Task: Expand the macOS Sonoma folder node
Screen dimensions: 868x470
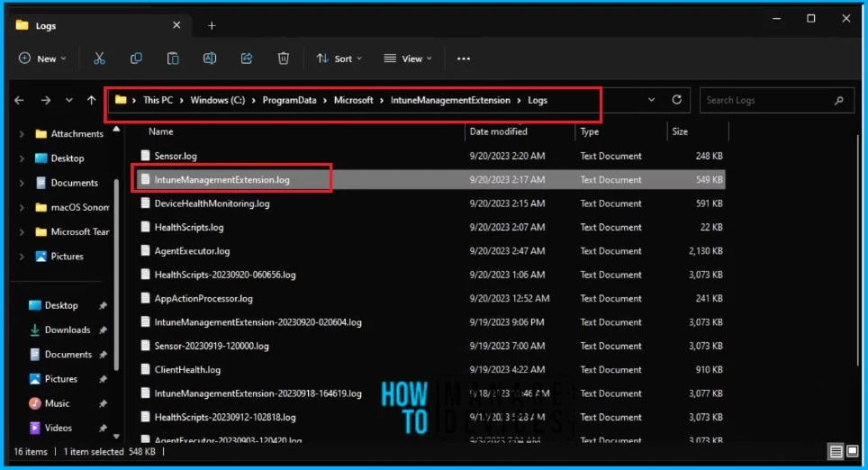Action: (x=22, y=208)
